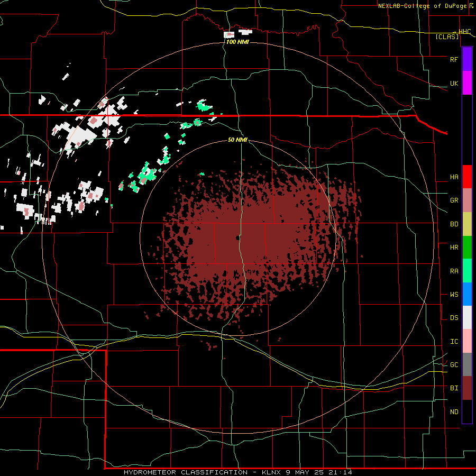This screenshot has width=476, height=476.
Task: Click the WS legend label
Action: 454,295
